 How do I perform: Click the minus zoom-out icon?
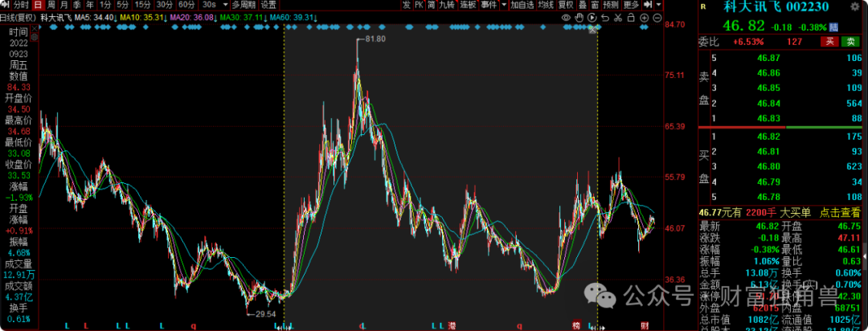pos(657,18)
